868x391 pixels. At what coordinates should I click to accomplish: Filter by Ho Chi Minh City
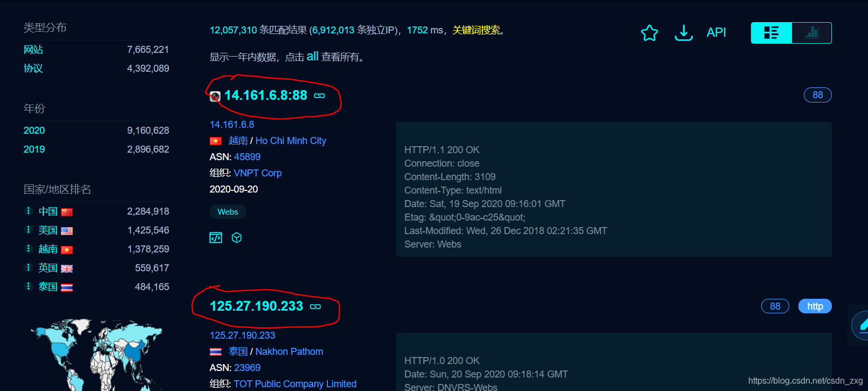(291, 141)
